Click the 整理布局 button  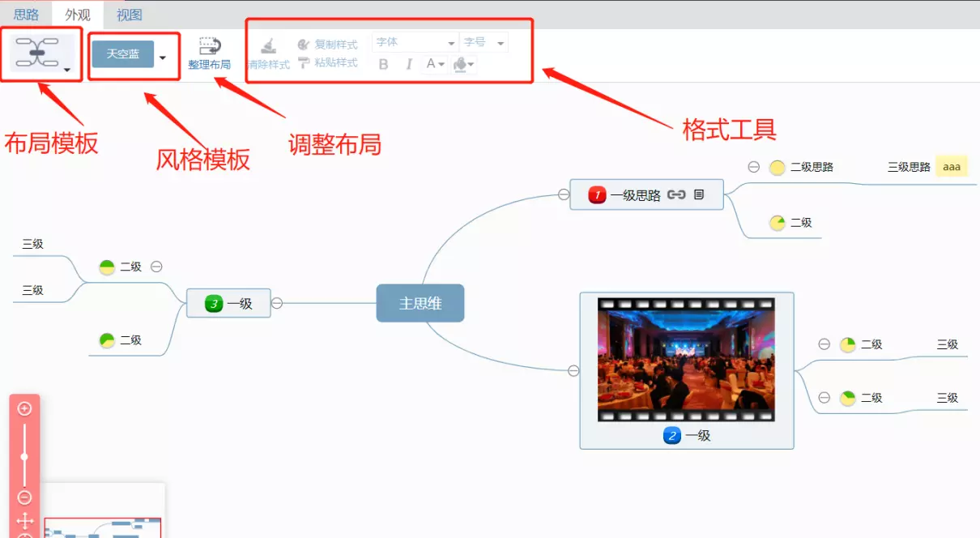click(x=210, y=53)
